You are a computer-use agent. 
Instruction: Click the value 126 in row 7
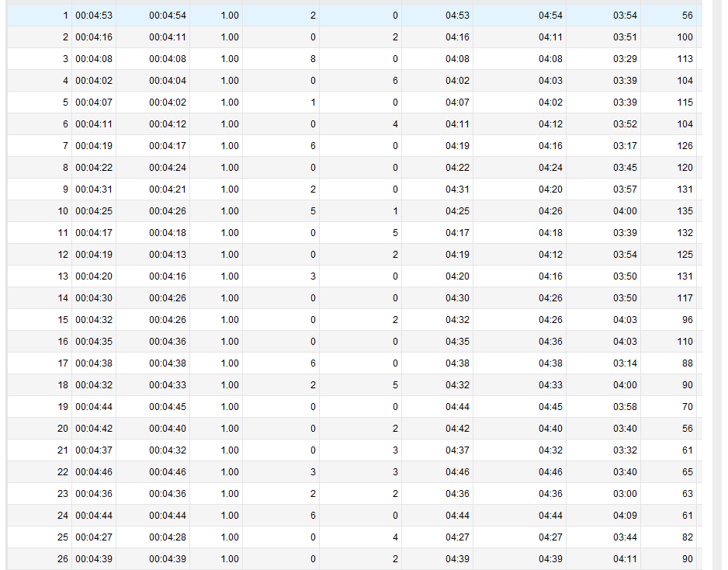(685, 146)
